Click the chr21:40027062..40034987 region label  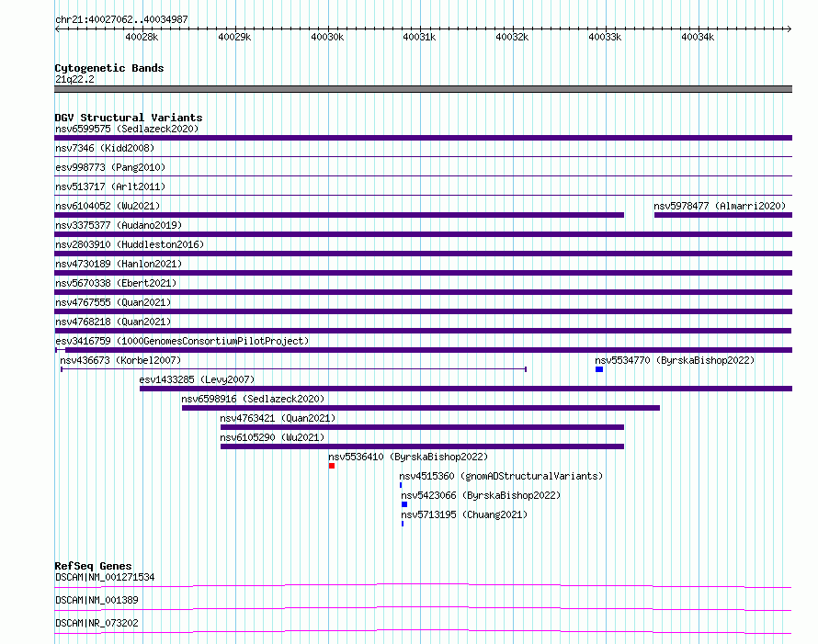point(121,19)
